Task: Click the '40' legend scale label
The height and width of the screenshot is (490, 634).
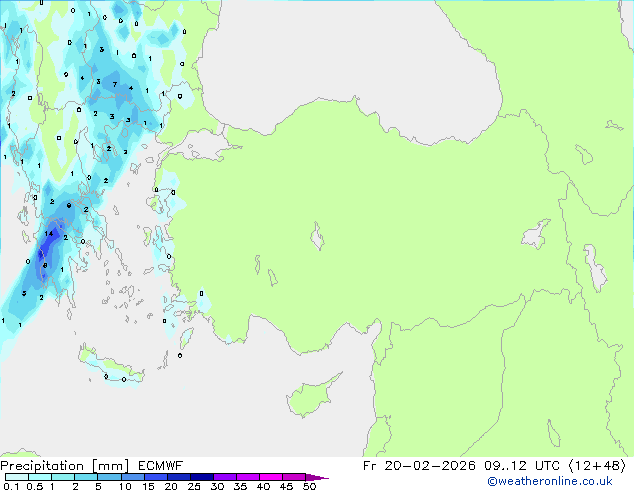Action: (x=263, y=486)
